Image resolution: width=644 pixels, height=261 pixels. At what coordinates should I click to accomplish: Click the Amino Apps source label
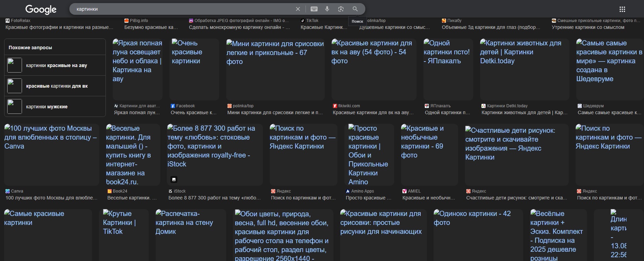tap(363, 191)
